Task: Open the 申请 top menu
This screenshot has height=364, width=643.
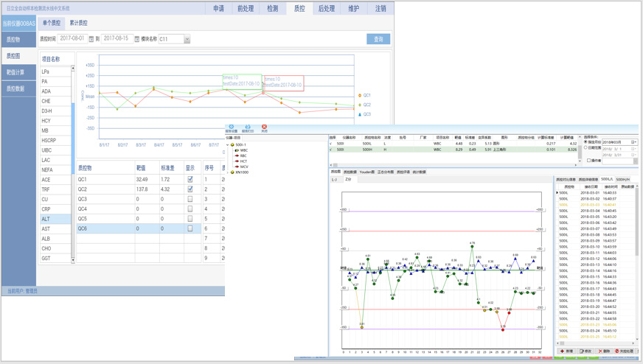Action: pos(218,8)
